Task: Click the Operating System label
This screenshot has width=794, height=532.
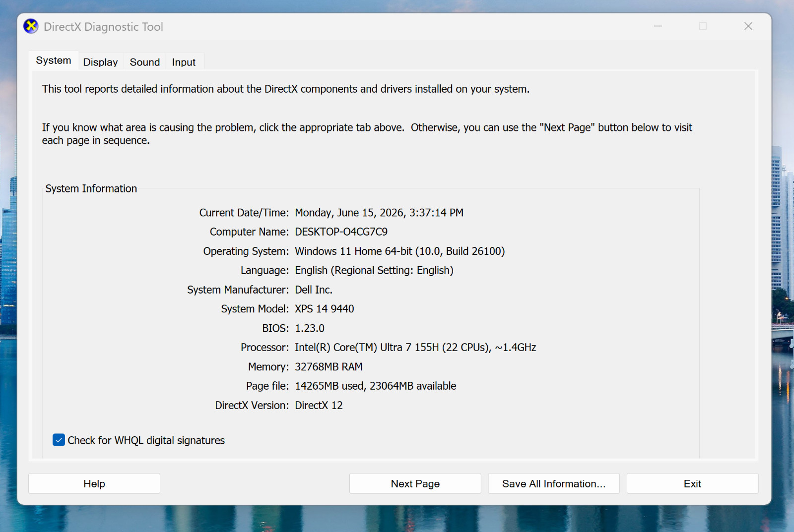Action: (x=246, y=251)
